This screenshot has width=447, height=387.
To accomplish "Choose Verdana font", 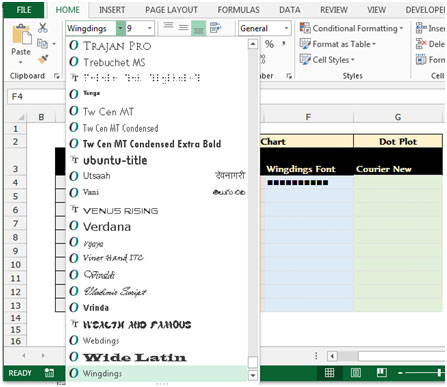I will pyautogui.click(x=157, y=226).
